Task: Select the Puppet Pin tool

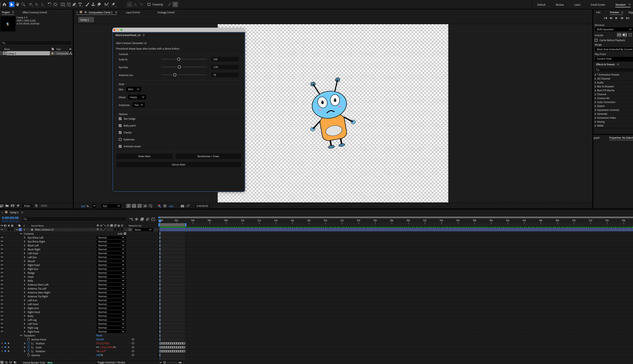Action: (x=113, y=4)
